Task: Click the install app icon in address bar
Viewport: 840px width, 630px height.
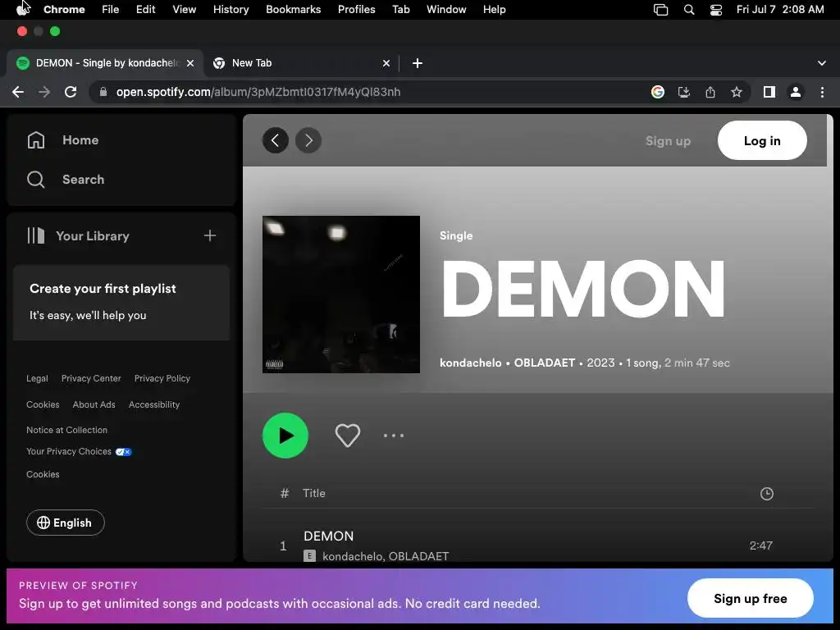Action: (684, 92)
